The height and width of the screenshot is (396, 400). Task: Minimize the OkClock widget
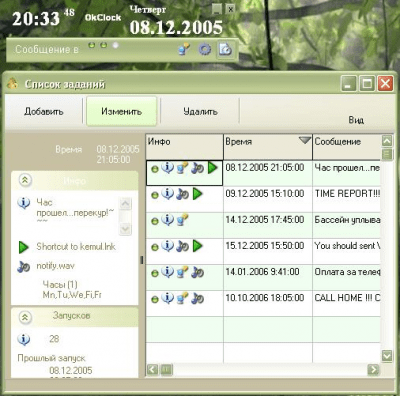click(217, 9)
